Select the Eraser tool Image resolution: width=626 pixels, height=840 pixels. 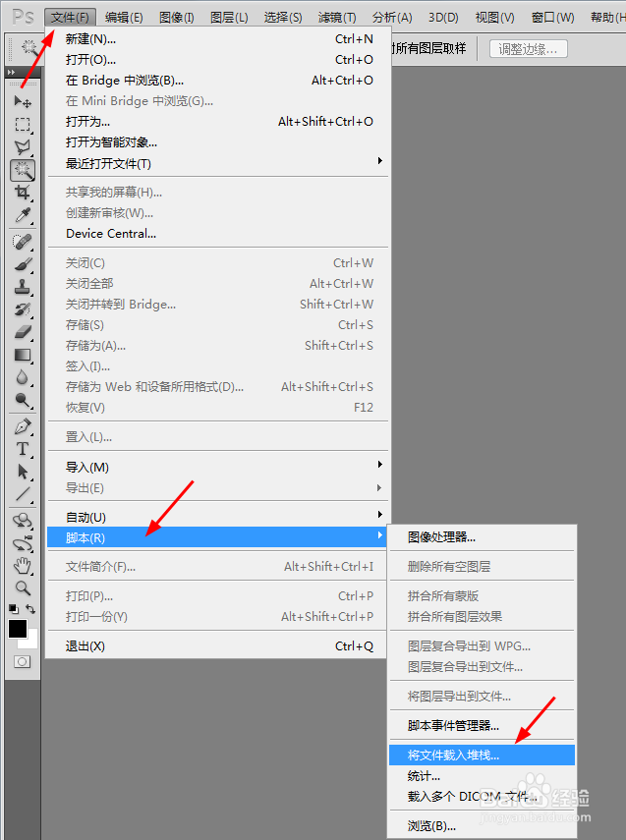click(23, 332)
